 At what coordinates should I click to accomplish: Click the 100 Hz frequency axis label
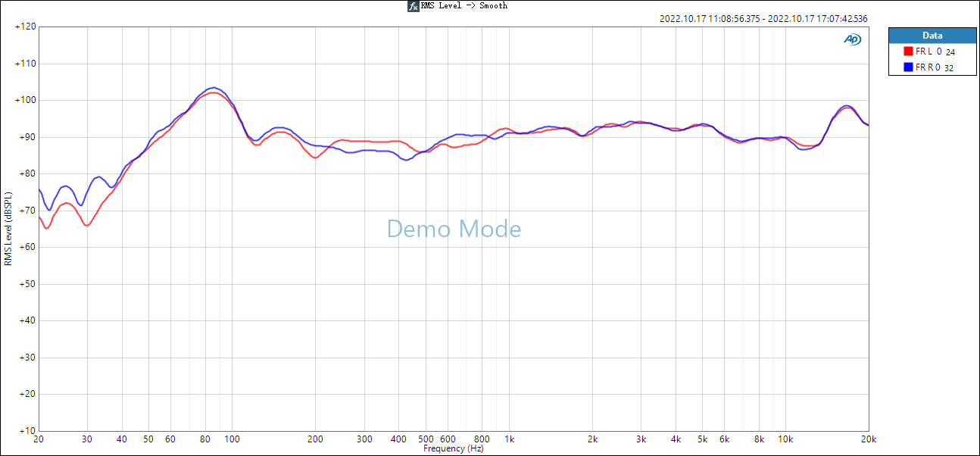pos(232,439)
